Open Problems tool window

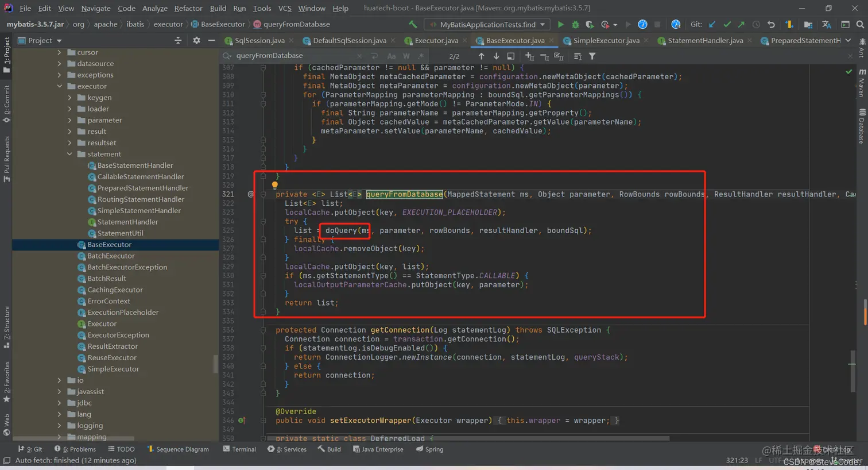[x=75, y=449]
